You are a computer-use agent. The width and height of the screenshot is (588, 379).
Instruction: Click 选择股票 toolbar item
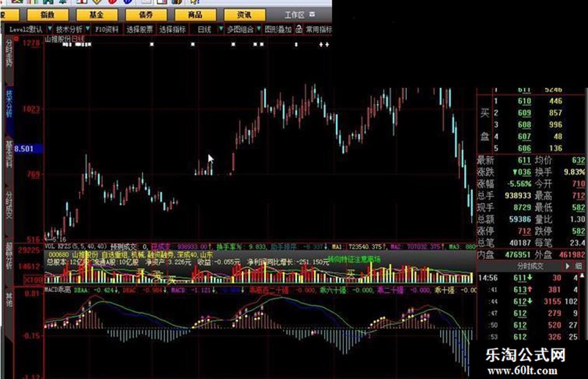[x=139, y=29]
